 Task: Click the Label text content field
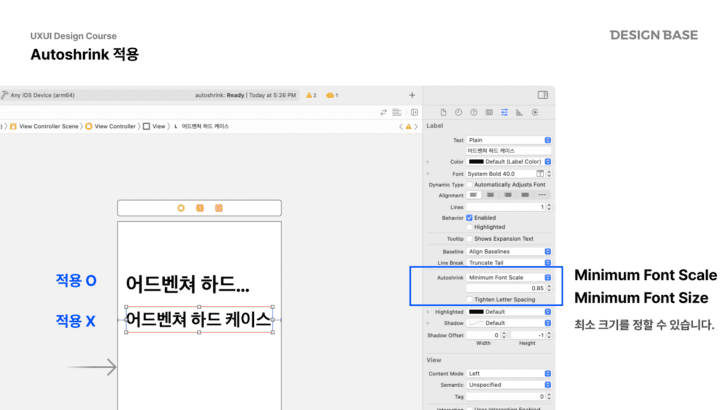[509, 150]
